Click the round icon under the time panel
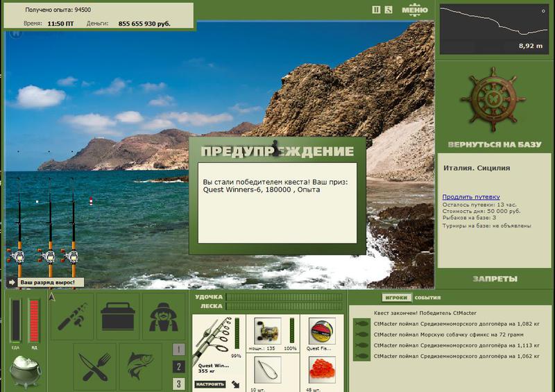 click(x=15, y=33)
